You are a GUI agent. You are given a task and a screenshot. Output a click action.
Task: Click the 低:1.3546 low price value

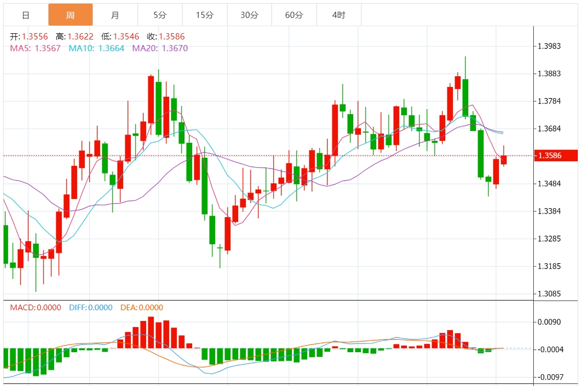120,36
